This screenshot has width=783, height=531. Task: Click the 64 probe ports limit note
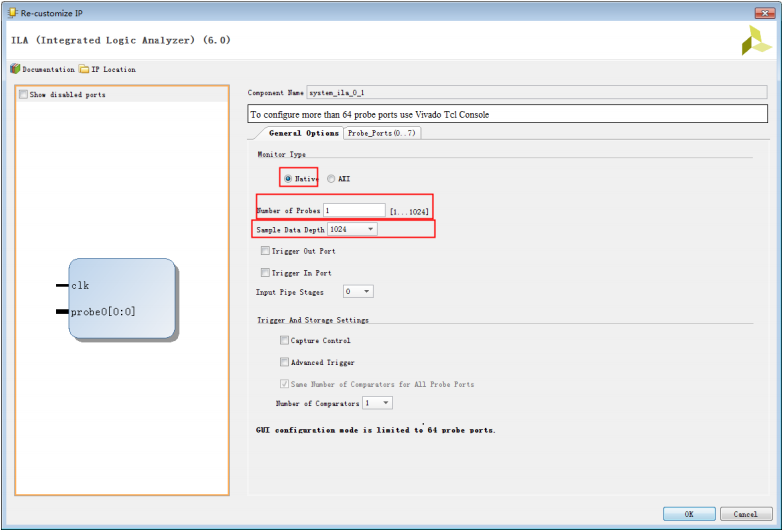coord(376,430)
